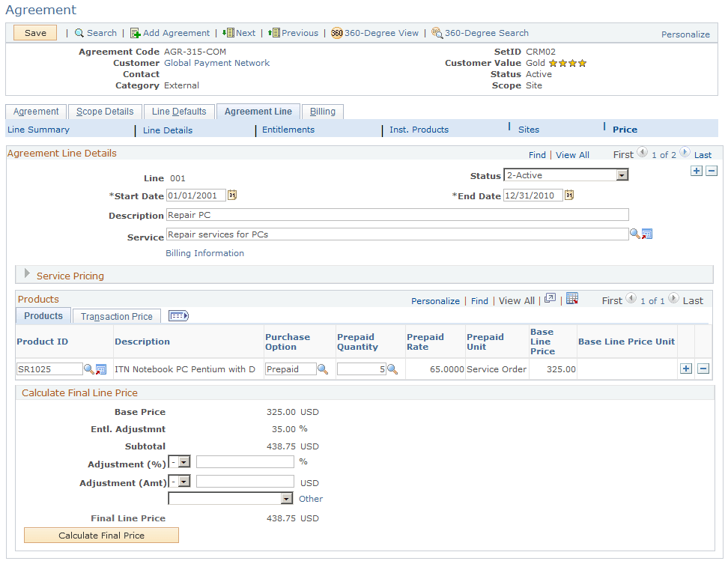This screenshot has width=728, height=561.
Task: Open the End Date calendar picker
Action: click(568, 196)
